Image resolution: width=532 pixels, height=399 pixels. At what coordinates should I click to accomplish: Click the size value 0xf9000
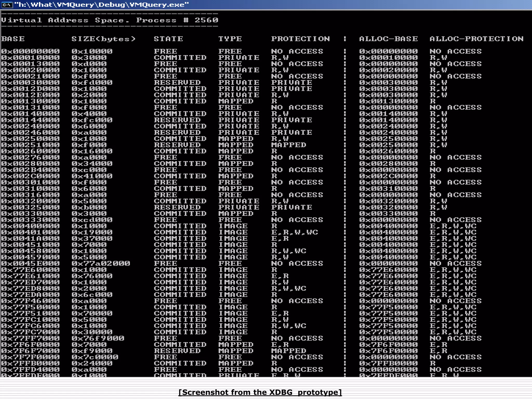(x=92, y=351)
